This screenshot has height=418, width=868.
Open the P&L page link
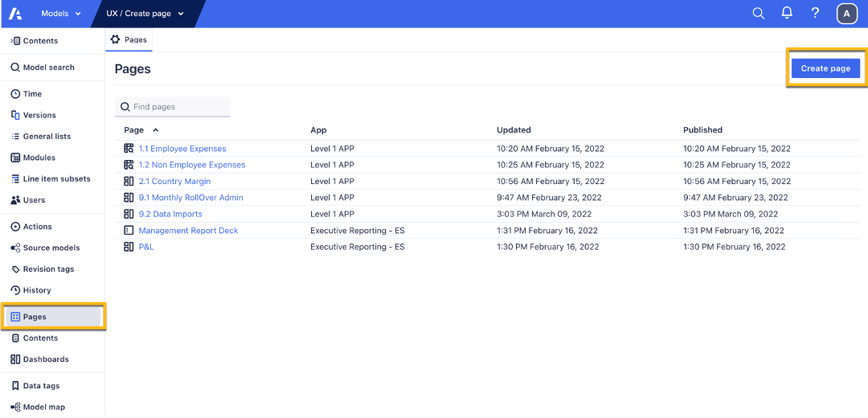pyautogui.click(x=146, y=247)
